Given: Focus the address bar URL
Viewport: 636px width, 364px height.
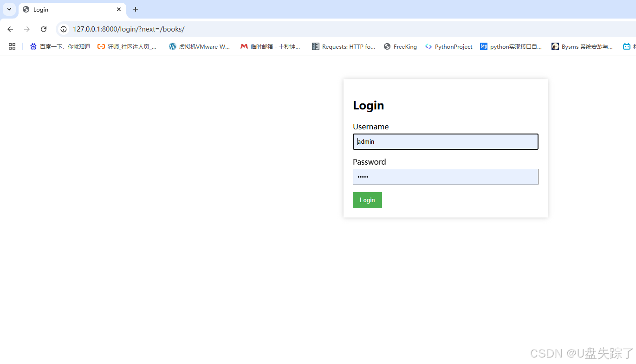Looking at the screenshot, I should click(x=129, y=29).
